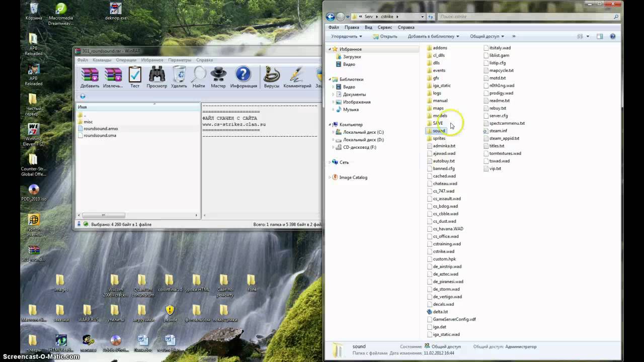The width and height of the screenshot is (644, 362).
Task: Collapse the Компьютер tree section
Action: pyautogui.click(x=330, y=125)
